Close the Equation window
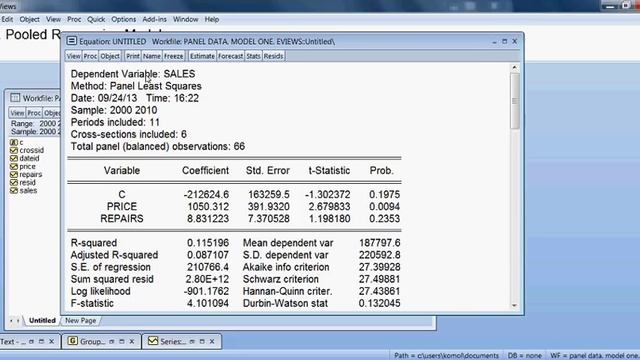The height and width of the screenshot is (360, 640). coord(515,41)
